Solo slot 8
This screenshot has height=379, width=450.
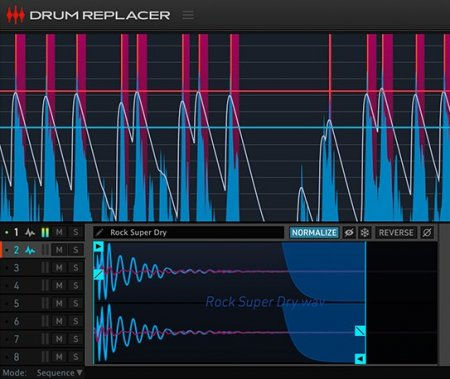76,357
